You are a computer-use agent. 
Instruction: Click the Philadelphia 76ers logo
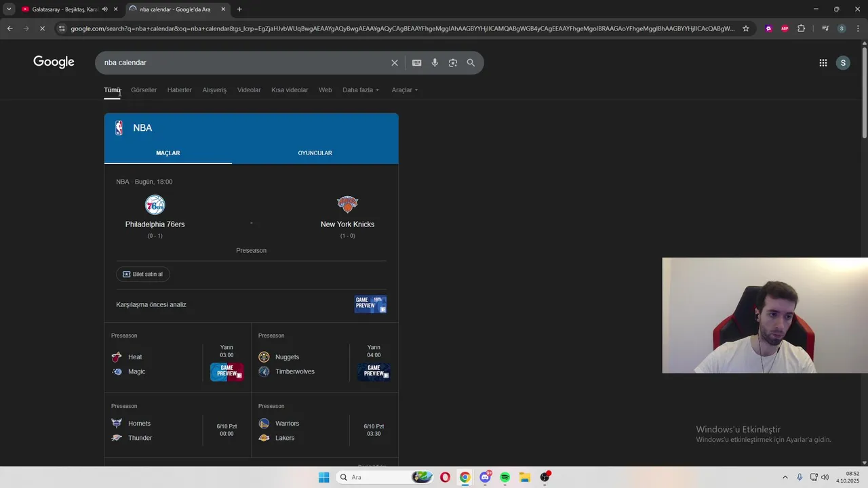155,205
